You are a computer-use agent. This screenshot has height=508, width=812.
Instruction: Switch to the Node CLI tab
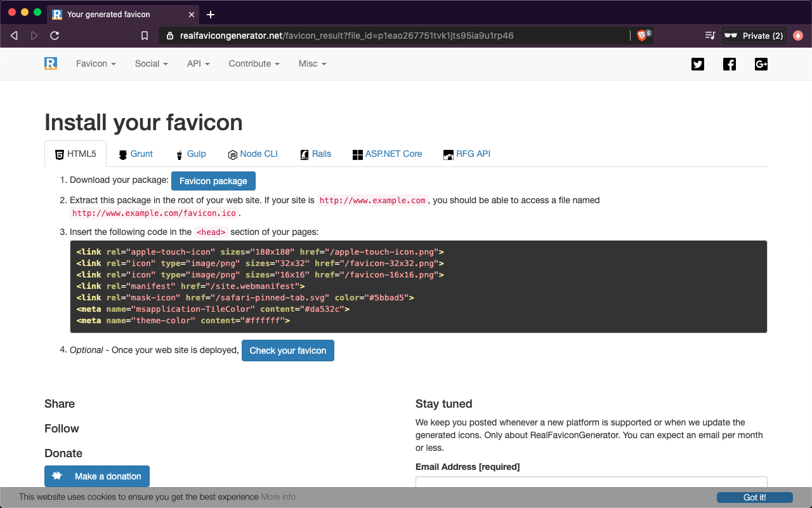pos(252,154)
